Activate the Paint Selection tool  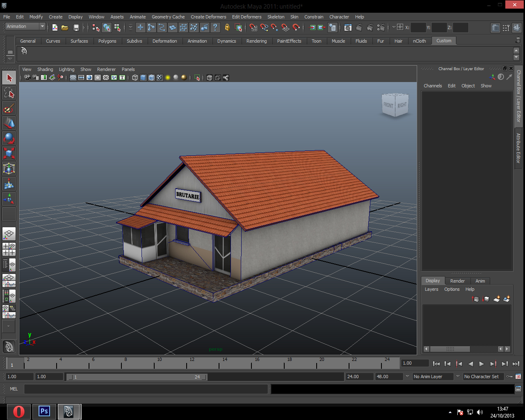coord(9,108)
